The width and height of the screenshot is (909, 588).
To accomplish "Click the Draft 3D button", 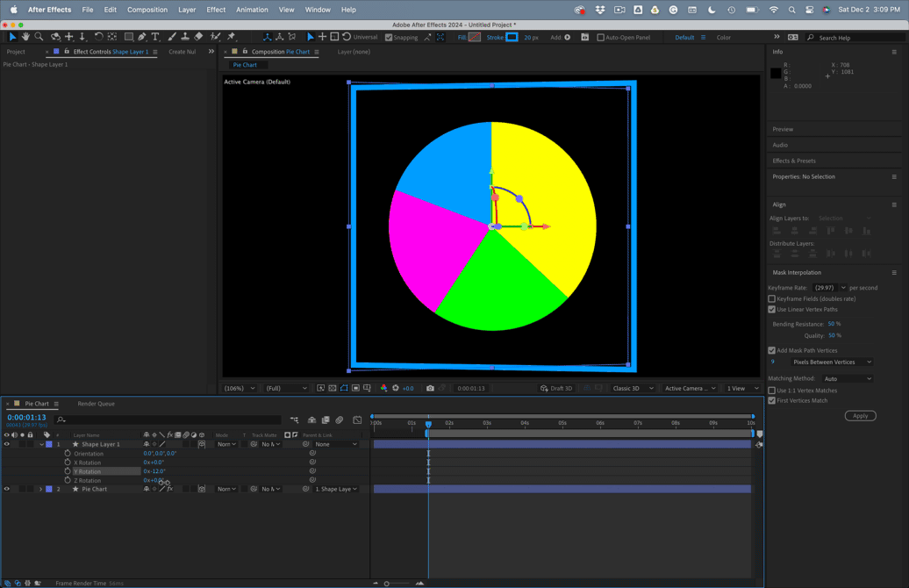I will 556,389.
